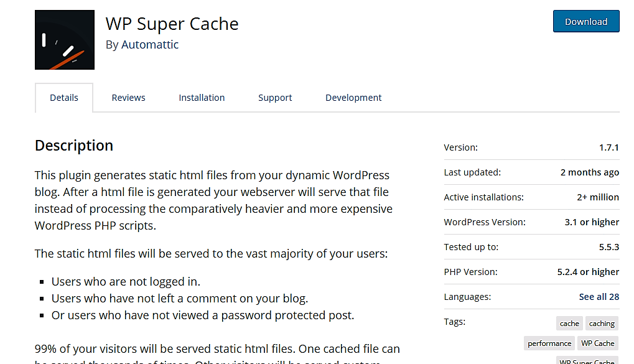Screen dimensions: 634x364
Task: Click the paragraph starting 'This plugin generates static'
Action: coord(213,200)
